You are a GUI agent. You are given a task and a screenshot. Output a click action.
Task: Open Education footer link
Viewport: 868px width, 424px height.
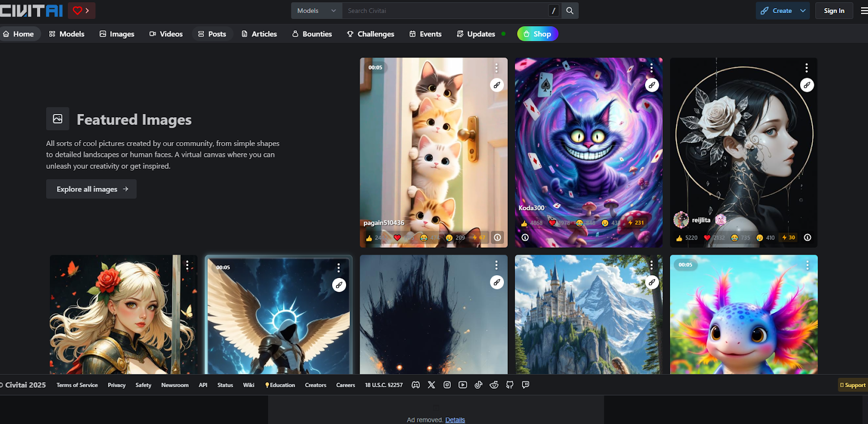(x=280, y=385)
